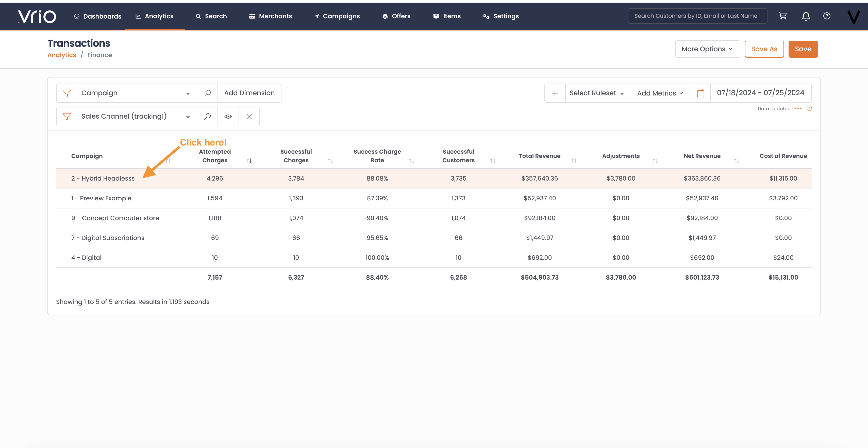Open the notifications bell
This screenshot has height=448, width=868.
pyautogui.click(x=806, y=16)
